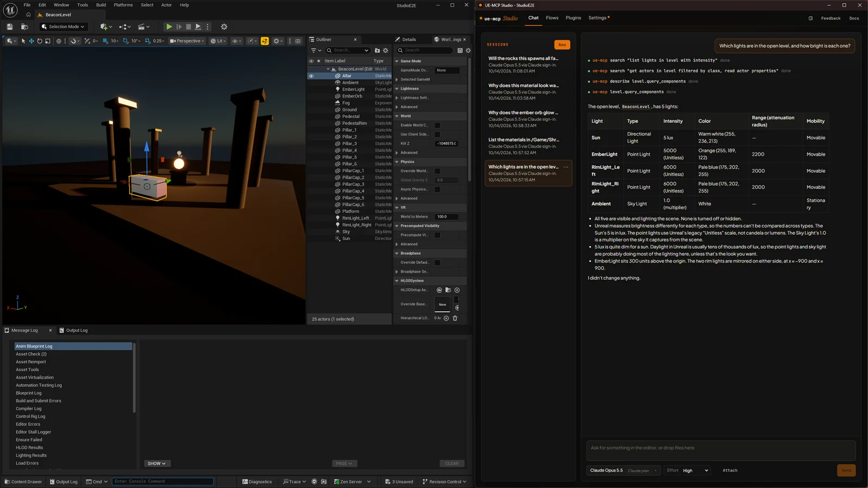Start a New session in UE-MCP Studio

[x=562, y=44]
